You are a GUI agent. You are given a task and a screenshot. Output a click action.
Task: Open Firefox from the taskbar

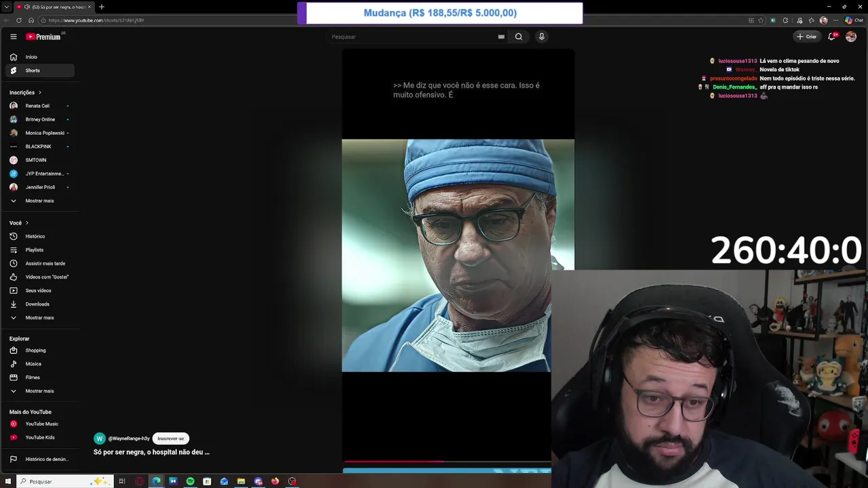275,481
